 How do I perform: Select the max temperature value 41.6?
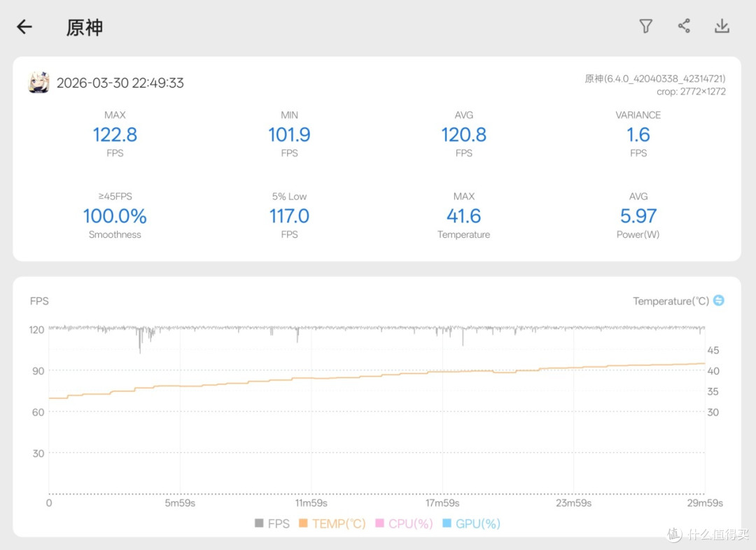tap(464, 216)
